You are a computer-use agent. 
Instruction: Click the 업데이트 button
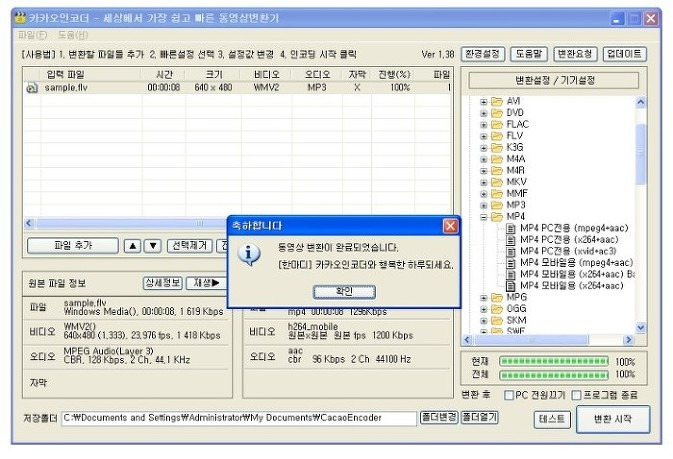(624, 54)
